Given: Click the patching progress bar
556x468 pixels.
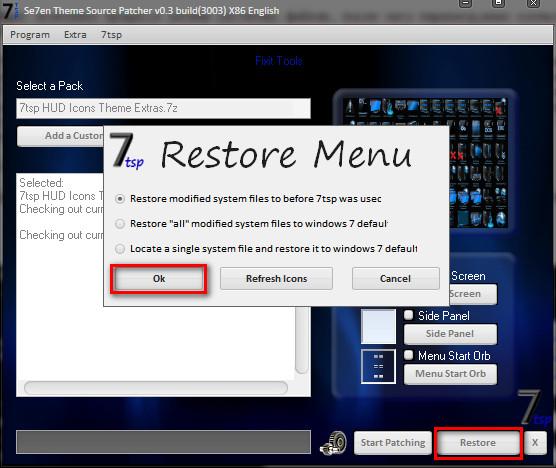Looking at the screenshot, I should tap(163, 442).
